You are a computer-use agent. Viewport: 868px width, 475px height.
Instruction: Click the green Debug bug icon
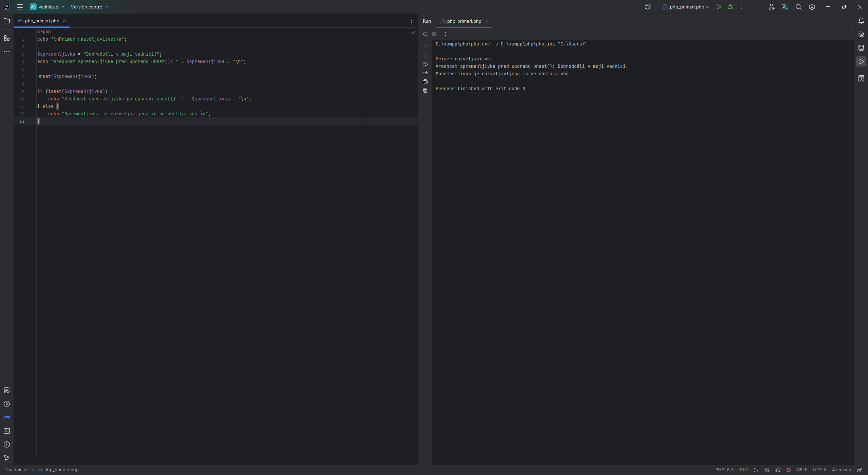[730, 7]
